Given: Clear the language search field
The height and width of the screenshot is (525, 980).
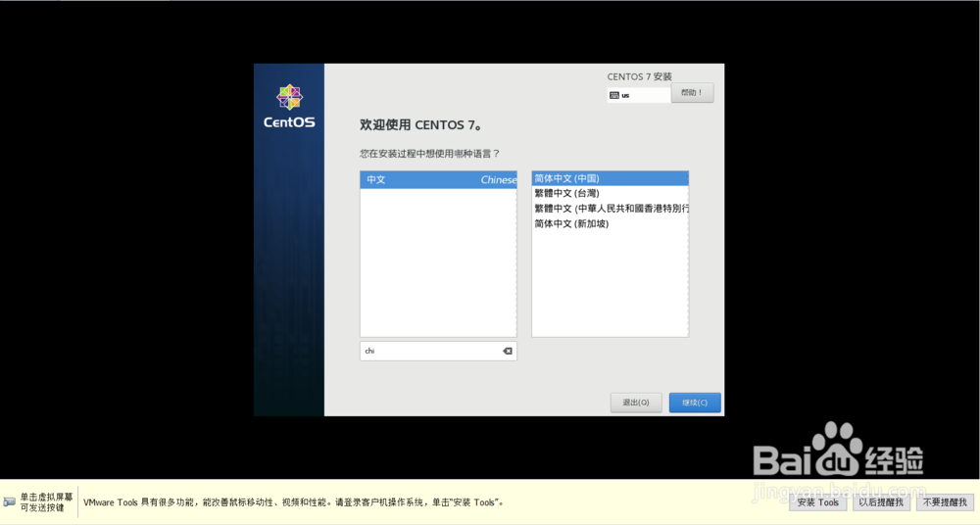Looking at the screenshot, I should [x=508, y=352].
